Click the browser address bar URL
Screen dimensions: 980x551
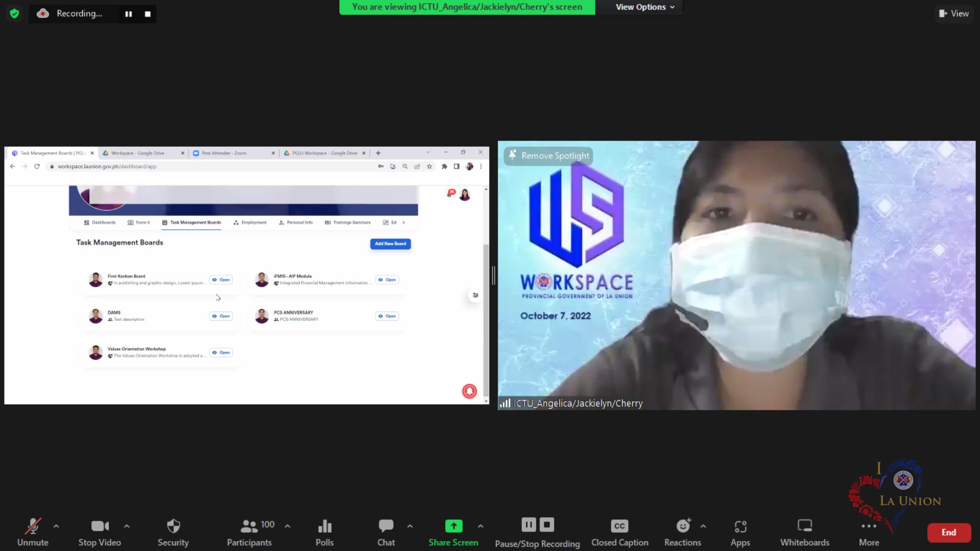coord(107,166)
